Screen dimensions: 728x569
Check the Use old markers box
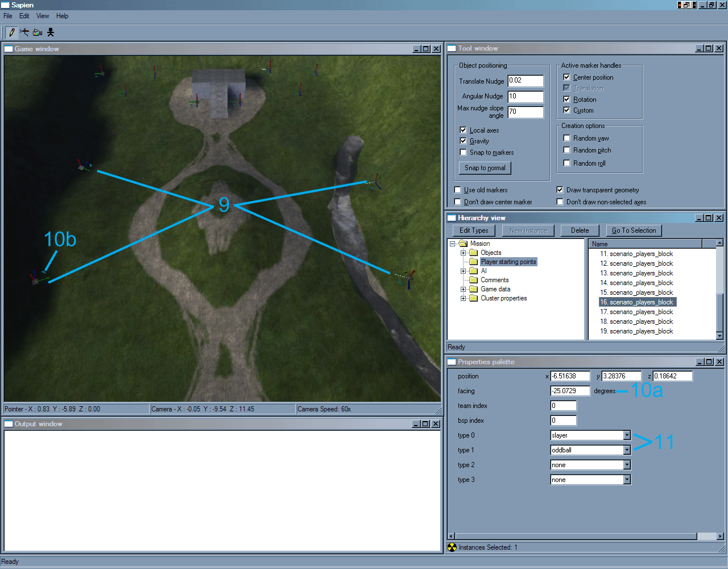pyautogui.click(x=457, y=189)
